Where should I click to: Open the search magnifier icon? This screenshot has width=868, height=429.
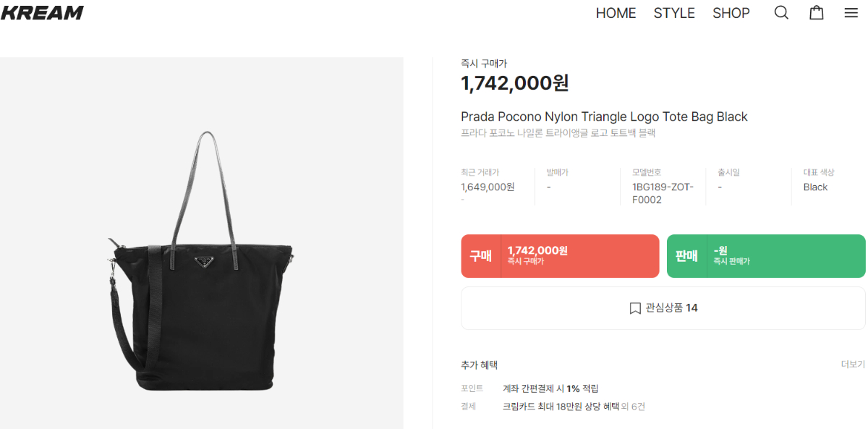[x=781, y=13]
